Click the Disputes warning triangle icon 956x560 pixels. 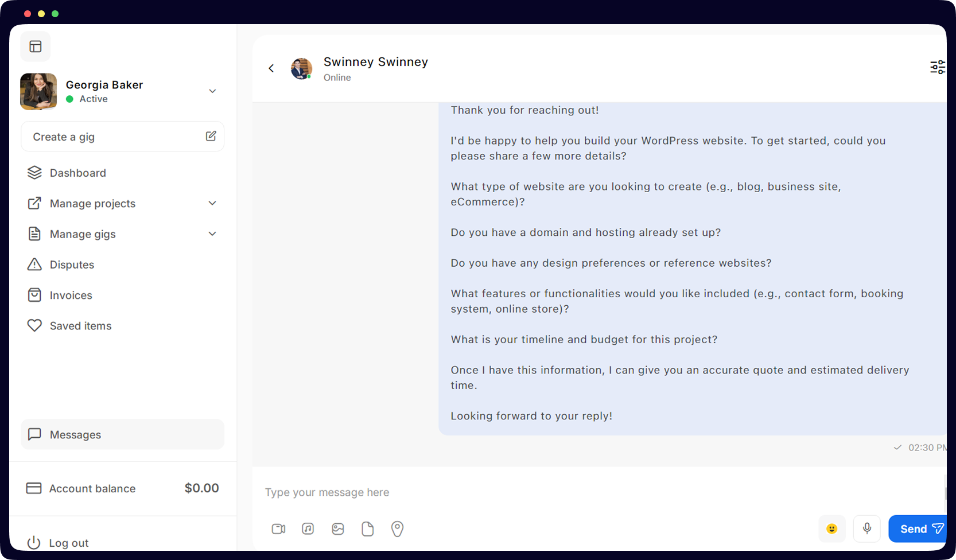pyautogui.click(x=34, y=264)
